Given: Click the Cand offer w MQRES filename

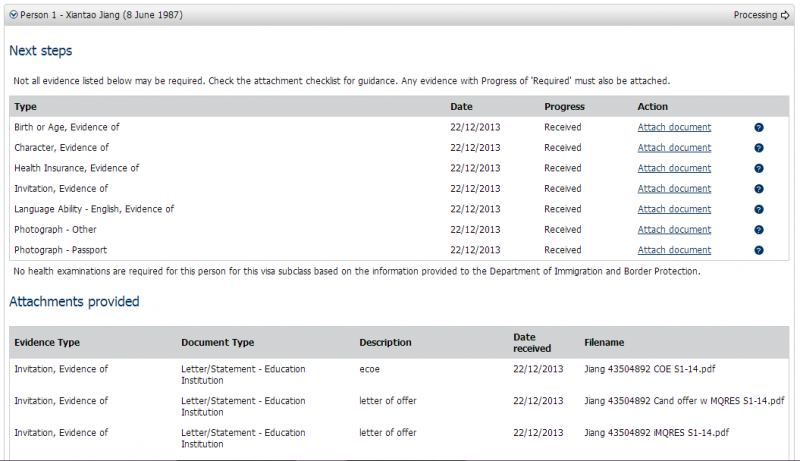Looking at the screenshot, I should [684, 401].
